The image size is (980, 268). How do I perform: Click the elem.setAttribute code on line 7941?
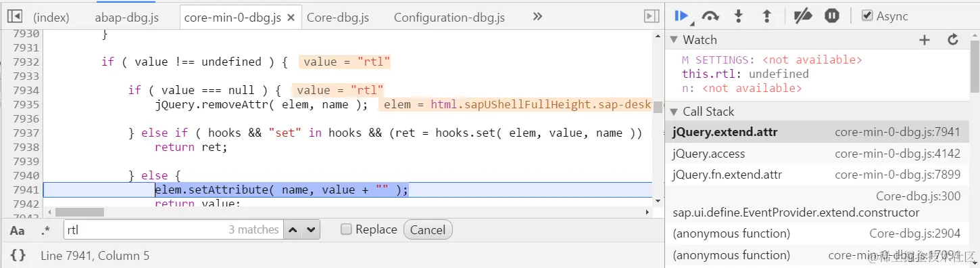[x=281, y=189]
